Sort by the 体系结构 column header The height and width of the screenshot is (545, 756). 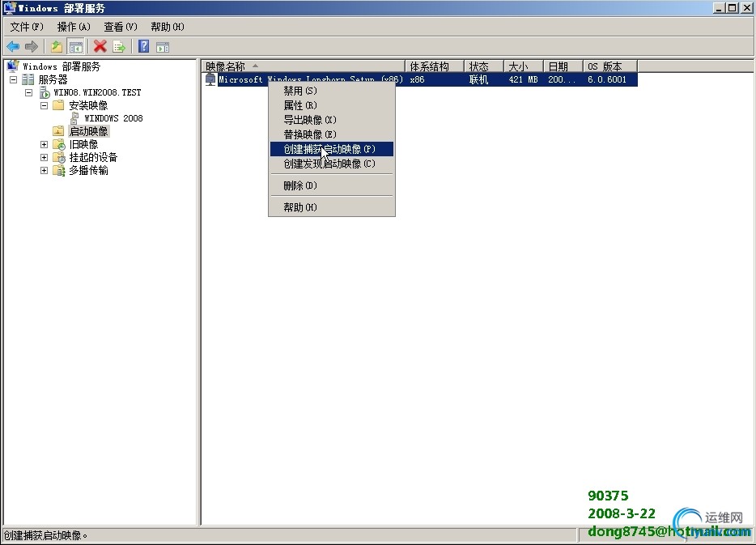pos(435,66)
